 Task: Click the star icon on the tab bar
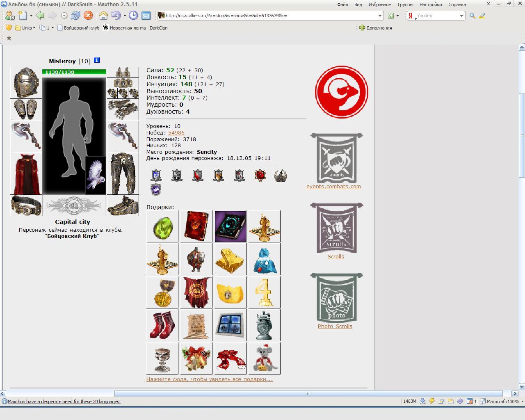(9, 38)
